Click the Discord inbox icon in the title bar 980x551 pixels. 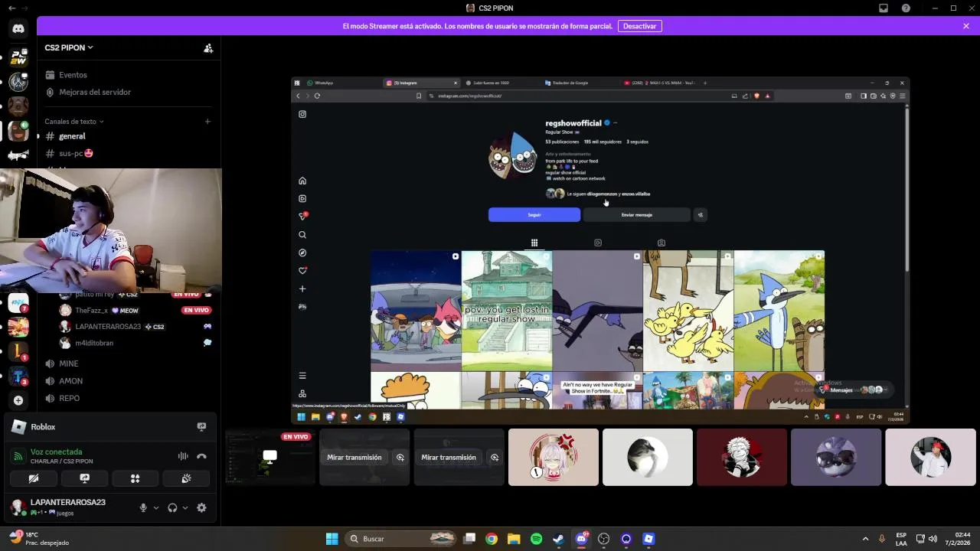tap(884, 8)
